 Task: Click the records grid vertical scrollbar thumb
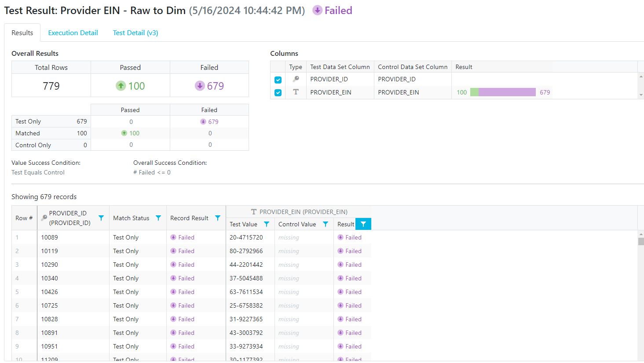tap(641, 241)
